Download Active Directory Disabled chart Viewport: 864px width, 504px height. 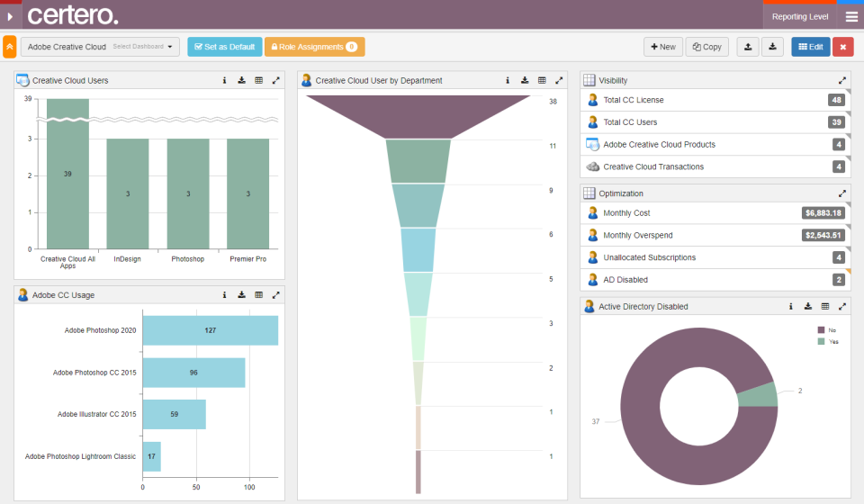pos(808,306)
